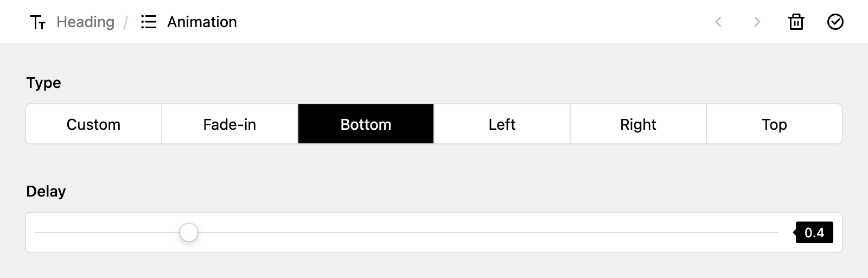Click Delay slider track left of the handle
The image size is (868, 278).
[107, 232]
